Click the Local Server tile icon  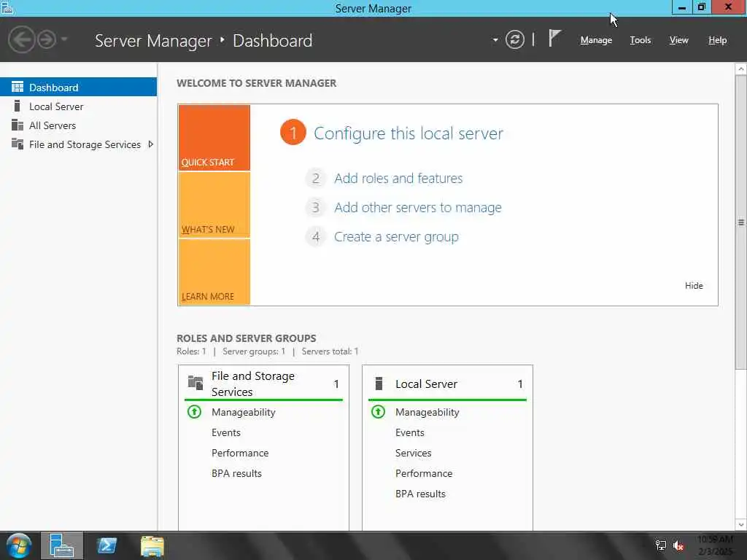click(379, 384)
